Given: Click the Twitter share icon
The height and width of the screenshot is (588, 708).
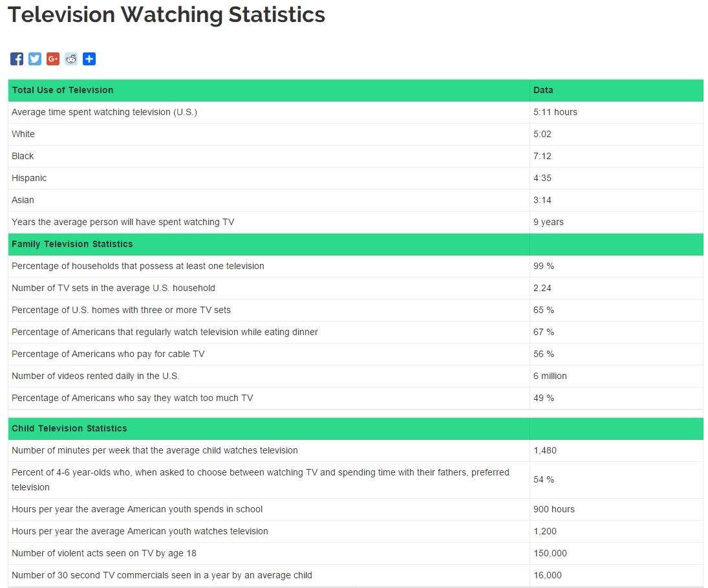Looking at the screenshot, I should coord(35,59).
